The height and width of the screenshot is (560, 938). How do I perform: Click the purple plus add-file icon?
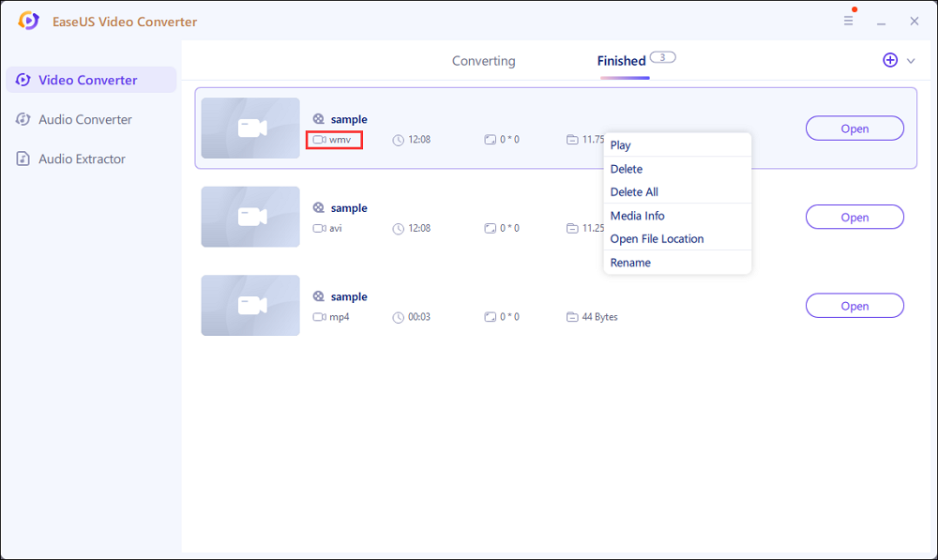(x=890, y=60)
